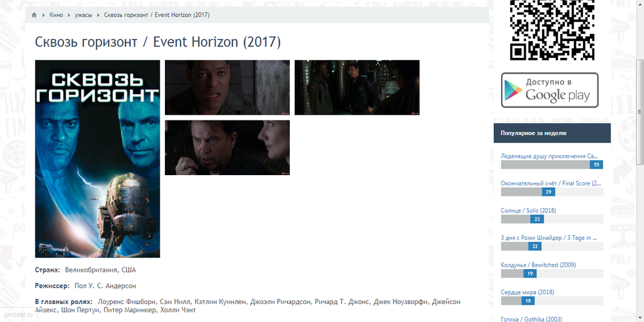The width and height of the screenshot is (644, 322).
Task: Click actor name Лоуренс Фишборн
Action: [126, 302]
